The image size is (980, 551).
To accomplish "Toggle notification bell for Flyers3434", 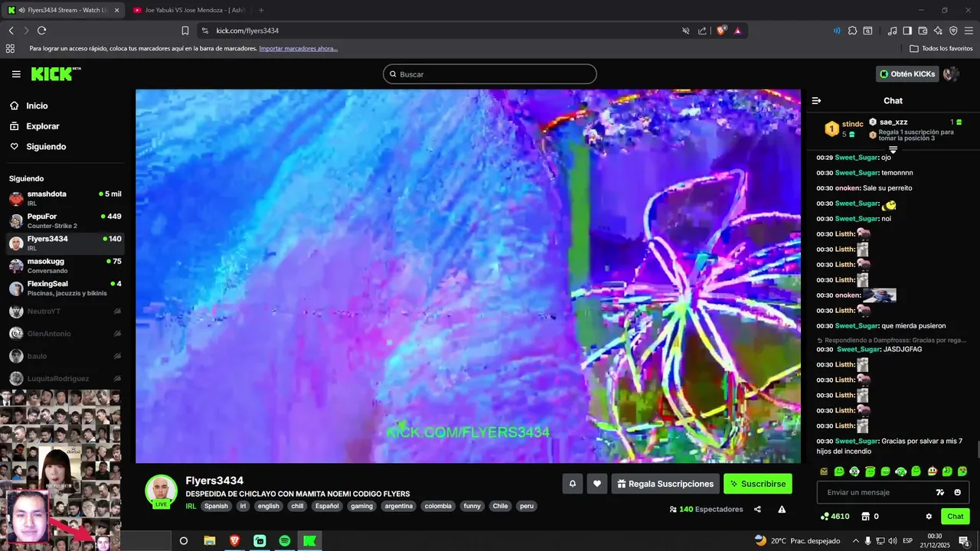I will click(572, 484).
